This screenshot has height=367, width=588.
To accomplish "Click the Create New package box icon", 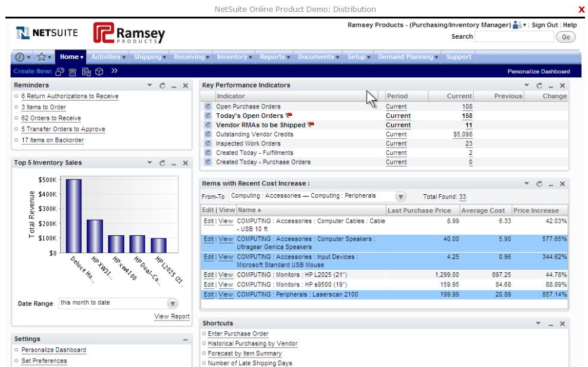I will 99,71.
